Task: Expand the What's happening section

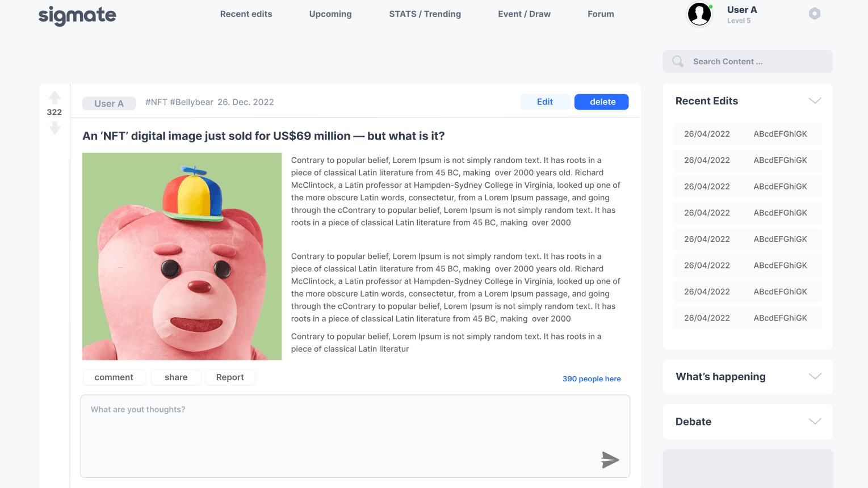Action: click(815, 377)
